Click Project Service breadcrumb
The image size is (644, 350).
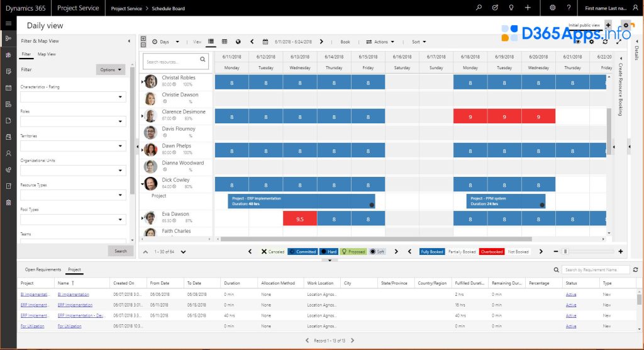pos(126,8)
